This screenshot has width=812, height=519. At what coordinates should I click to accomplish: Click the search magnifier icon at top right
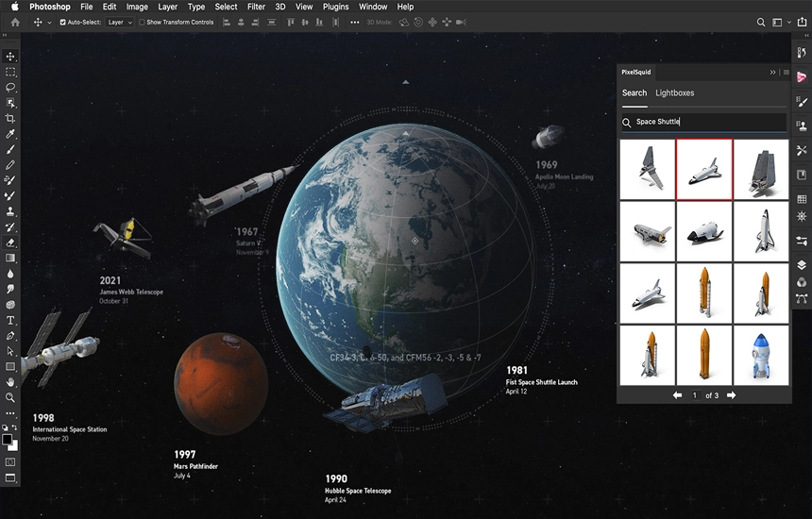coord(761,22)
